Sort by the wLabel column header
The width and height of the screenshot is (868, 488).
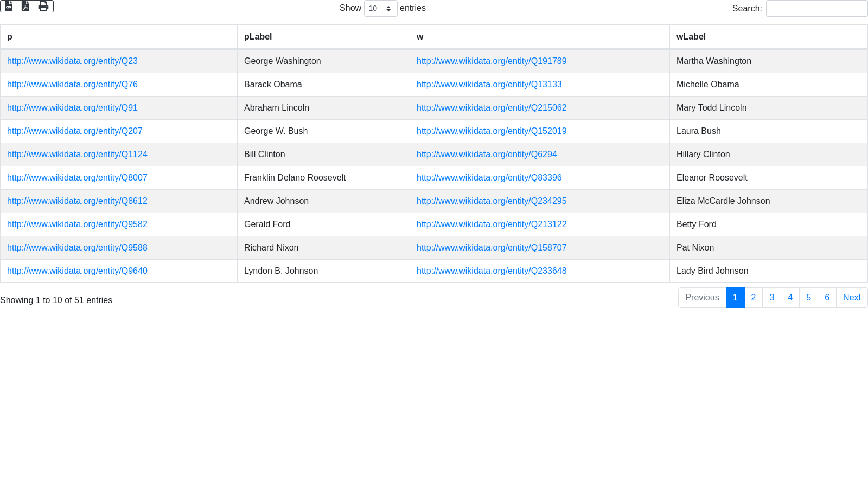(691, 37)
